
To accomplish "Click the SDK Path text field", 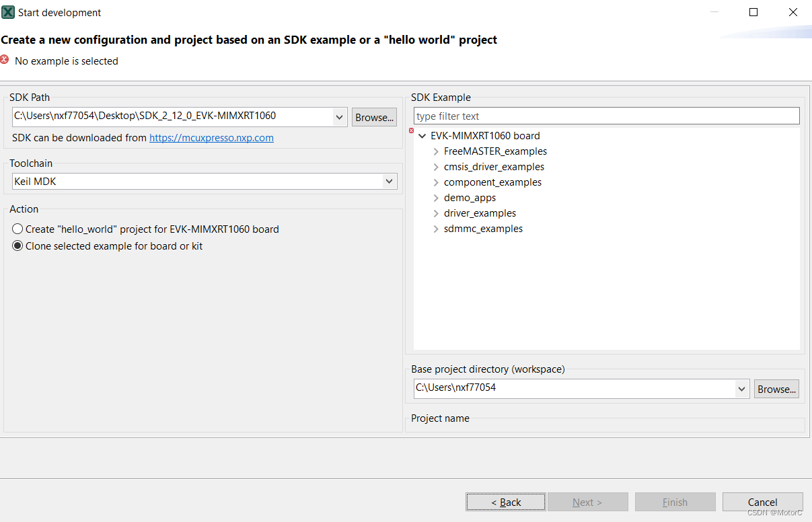I will click(173, 116).
